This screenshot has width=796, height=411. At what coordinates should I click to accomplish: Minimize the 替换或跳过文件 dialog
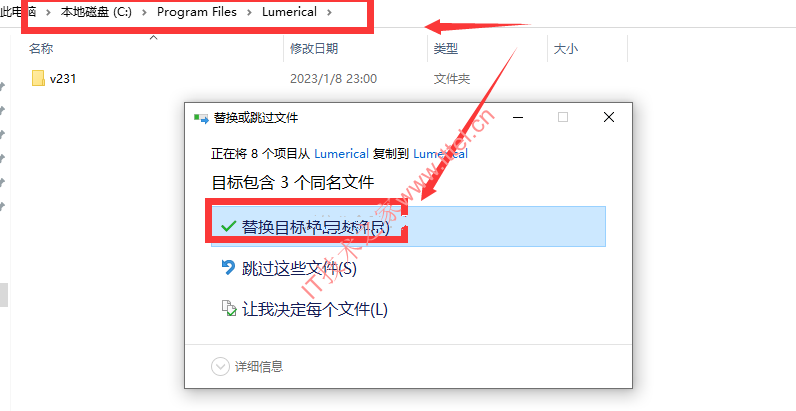pos(518,118)
